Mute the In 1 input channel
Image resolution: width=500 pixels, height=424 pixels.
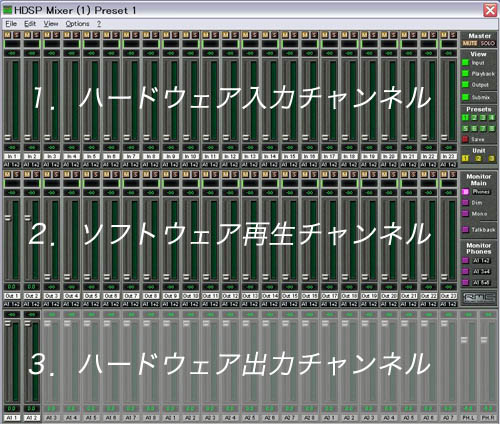coord(8,35)
